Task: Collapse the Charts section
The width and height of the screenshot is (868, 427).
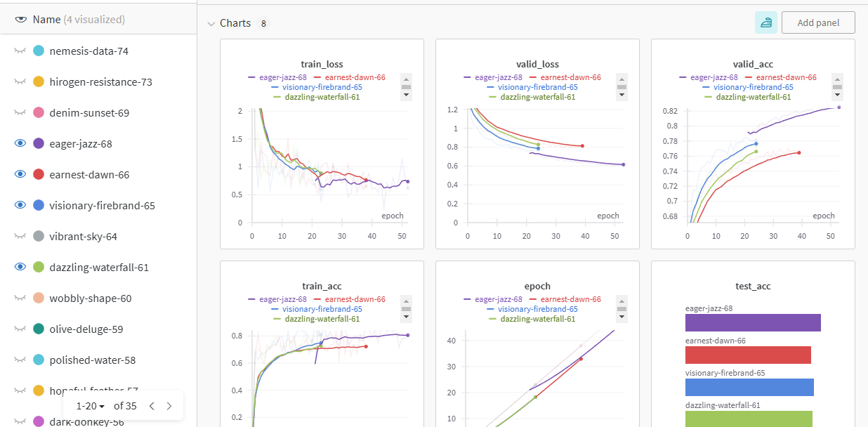Action: click(x=211, y=23)
